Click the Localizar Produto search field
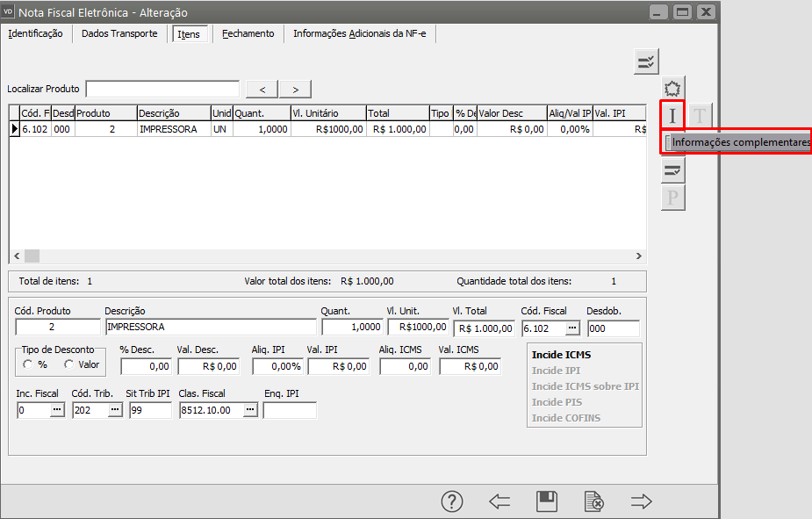This screenshot has height=519, width=812. point(162,89)
